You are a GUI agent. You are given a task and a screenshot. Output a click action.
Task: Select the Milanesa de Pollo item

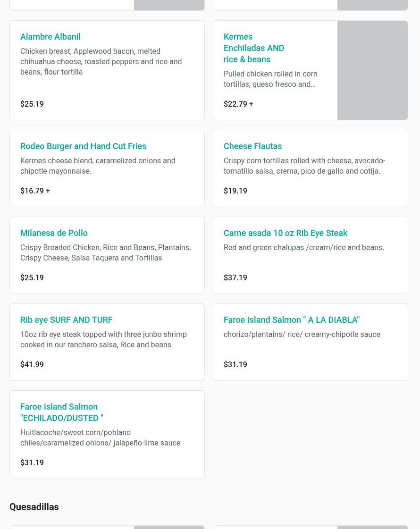pos(54,233)
